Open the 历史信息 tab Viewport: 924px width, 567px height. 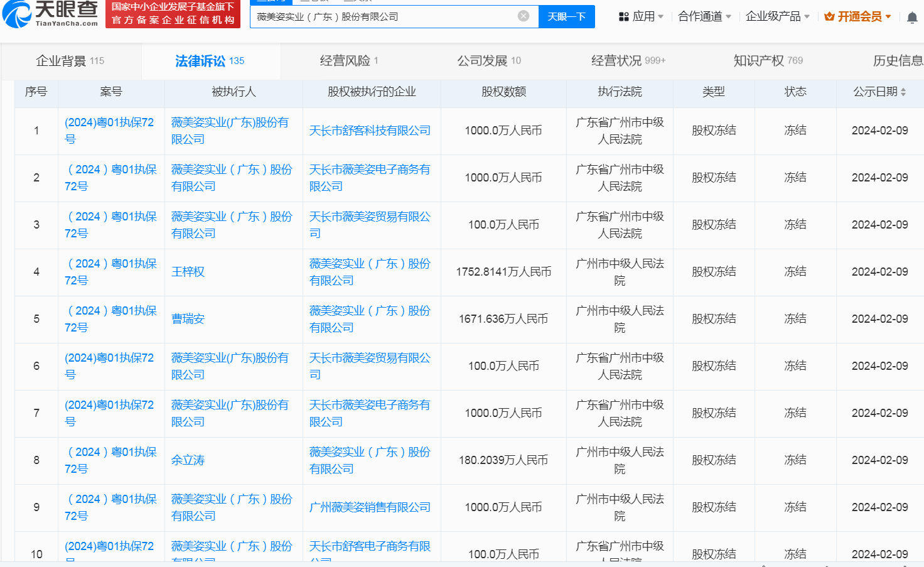[898, 61]
